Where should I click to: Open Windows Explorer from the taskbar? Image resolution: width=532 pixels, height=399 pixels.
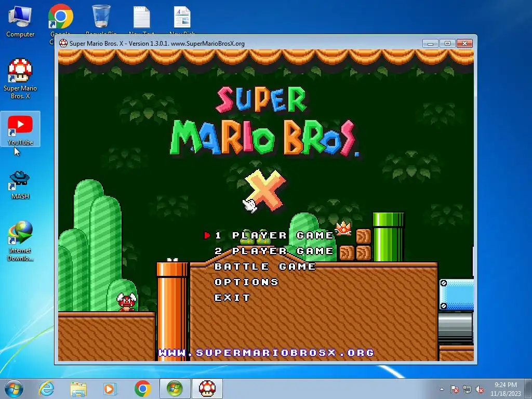click(78, 389)
